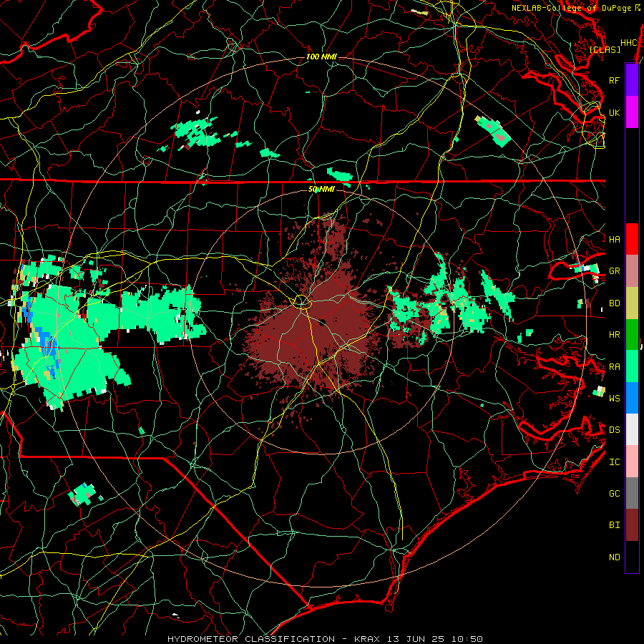
Task: Click the "10:50" timestamp text
Action: (467, 639)
